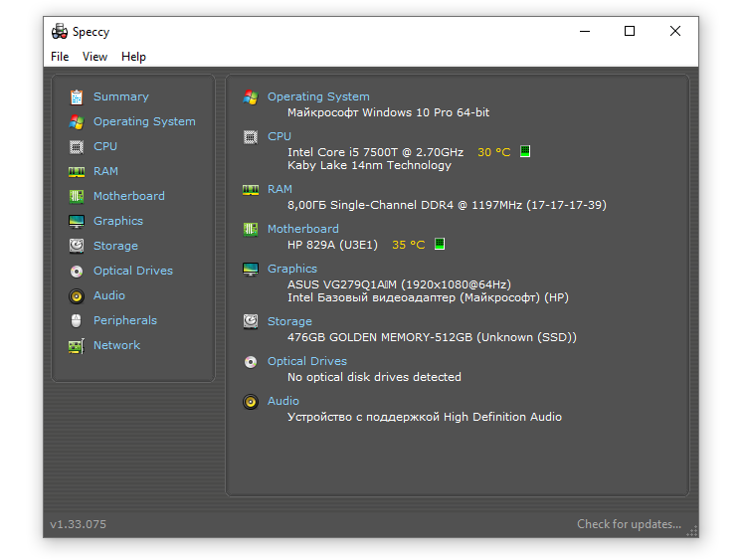Open the File menu

pyautogui.click(x=60, y=57)
